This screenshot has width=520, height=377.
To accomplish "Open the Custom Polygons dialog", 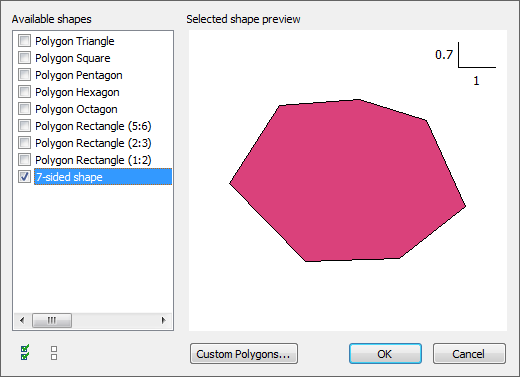I will [x=244, y=354].
